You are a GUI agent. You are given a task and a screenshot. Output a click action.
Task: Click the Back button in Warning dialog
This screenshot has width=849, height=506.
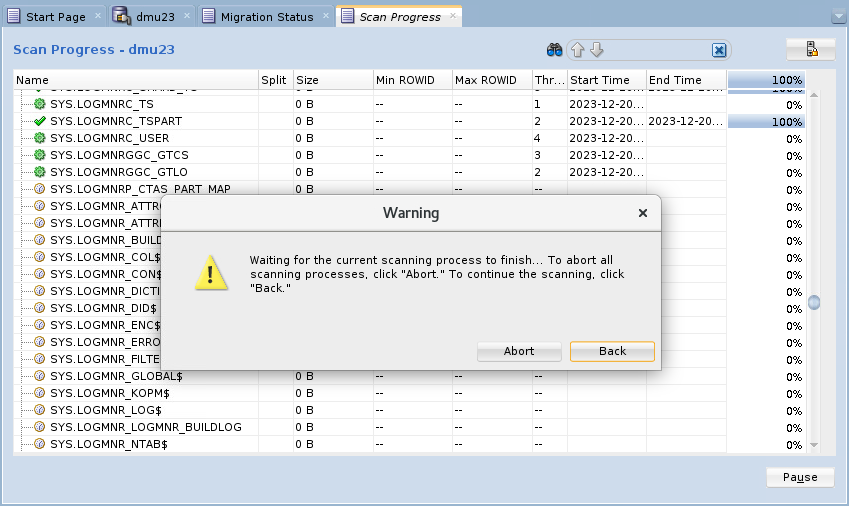tap(612, 351)
